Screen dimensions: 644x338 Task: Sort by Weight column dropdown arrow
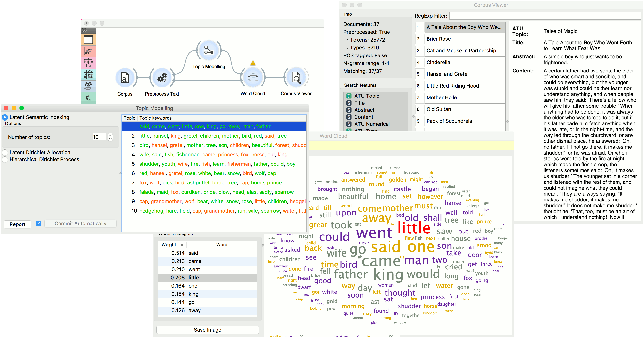pyautogui.click(x=182, y=245)
